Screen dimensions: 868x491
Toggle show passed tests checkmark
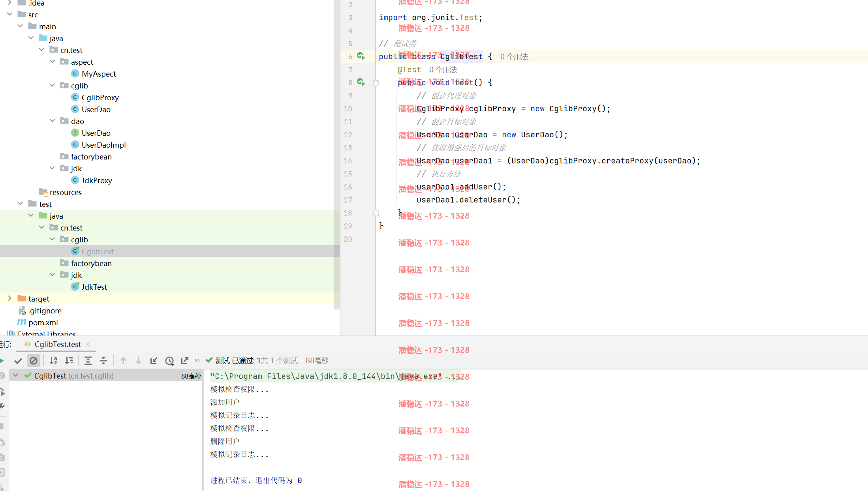(x=18, y=361)
